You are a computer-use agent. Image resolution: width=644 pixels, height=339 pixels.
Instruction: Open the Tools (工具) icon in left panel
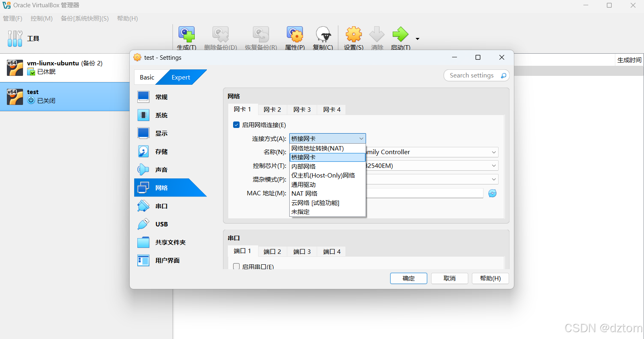(x=15, y=39)
